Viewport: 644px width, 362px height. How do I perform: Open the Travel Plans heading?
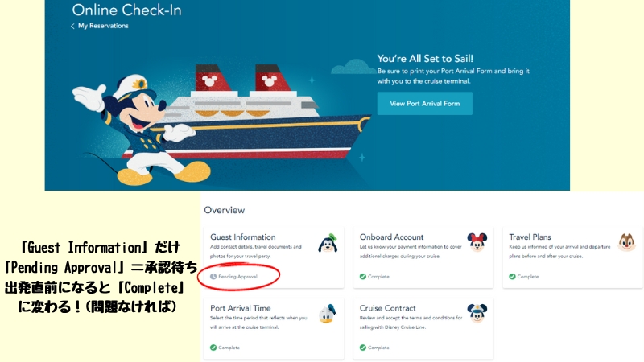530,237
